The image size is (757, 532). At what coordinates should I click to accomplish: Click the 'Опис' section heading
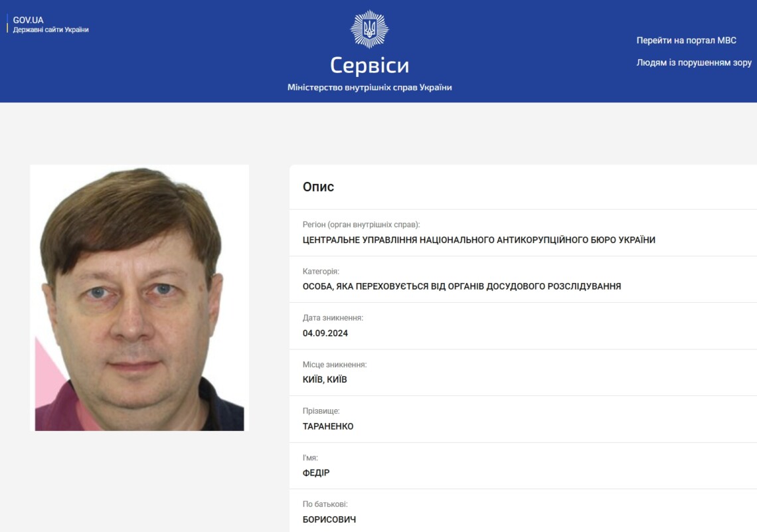tap(318, 187)
